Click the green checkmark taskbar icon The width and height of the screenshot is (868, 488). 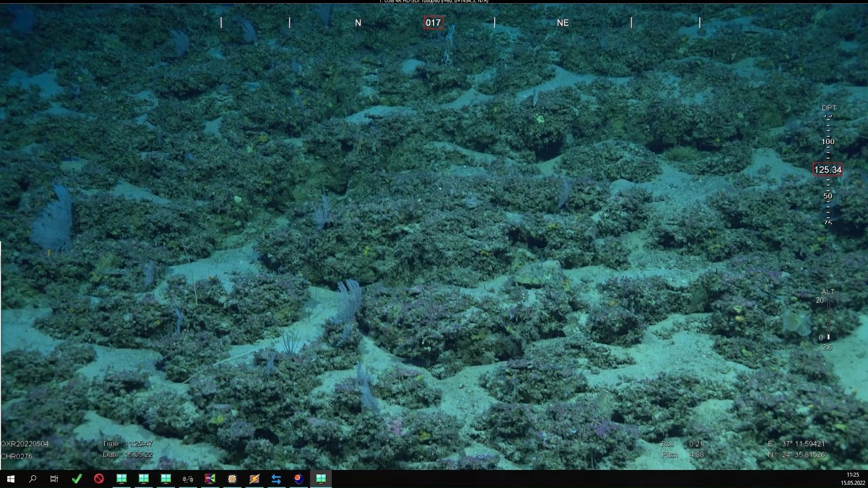pos(77,479)
